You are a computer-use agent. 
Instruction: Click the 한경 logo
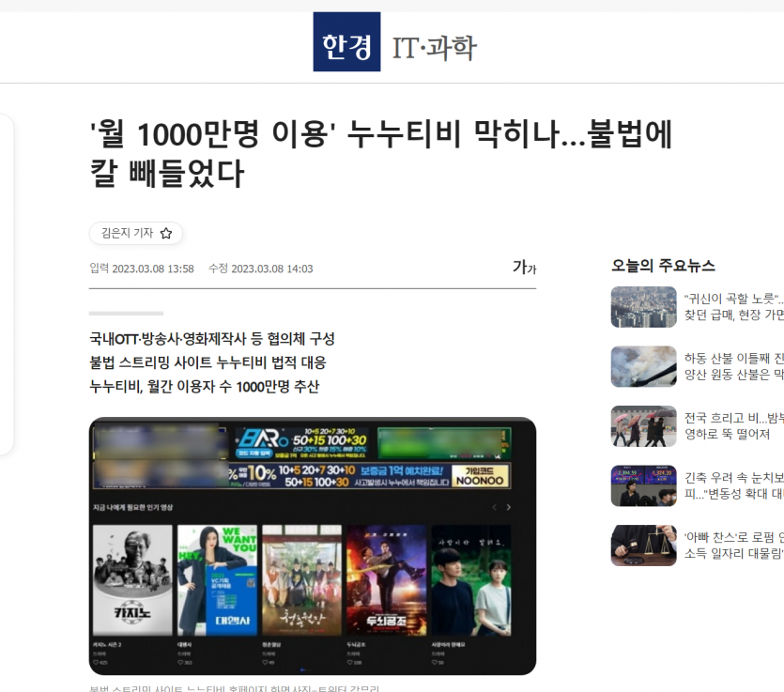pyautogui.click(x=346, y=42)
